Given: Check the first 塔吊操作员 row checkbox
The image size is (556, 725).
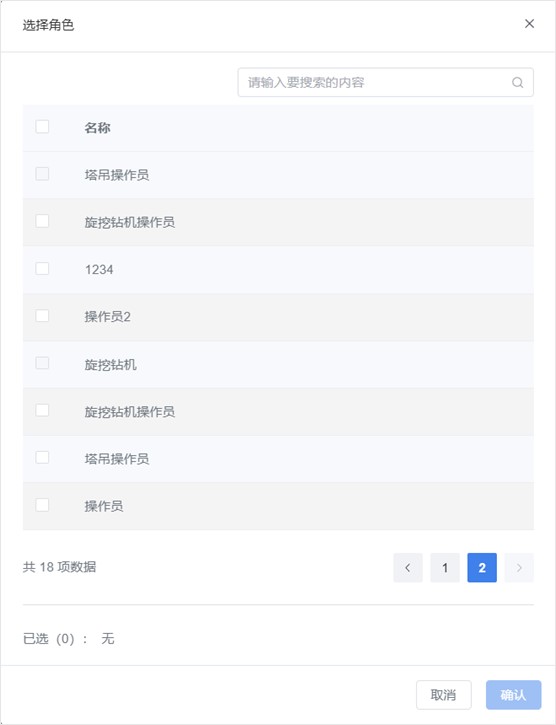Looking at the screenshot, I should tap(42, 174).
